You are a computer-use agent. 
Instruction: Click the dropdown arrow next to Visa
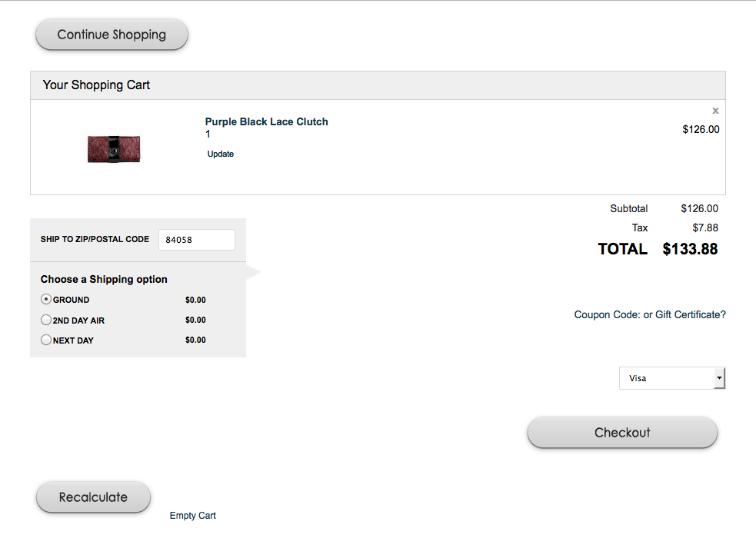click(x=719, y=378)
